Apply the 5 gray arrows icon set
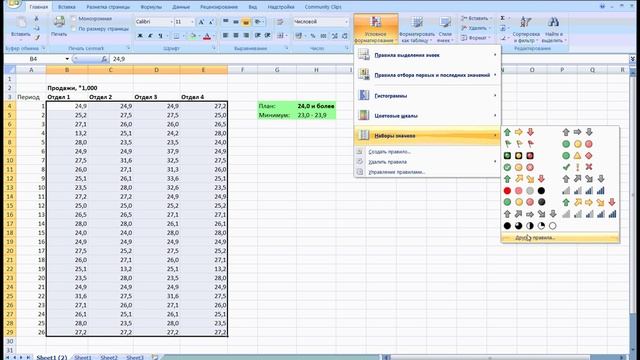Viewport: 640px width, 360px height. pyautogui.click(x=530, y=214)
